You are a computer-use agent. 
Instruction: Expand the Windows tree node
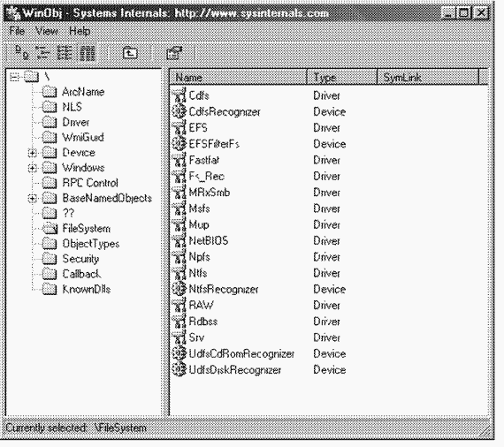coord(32,168)
